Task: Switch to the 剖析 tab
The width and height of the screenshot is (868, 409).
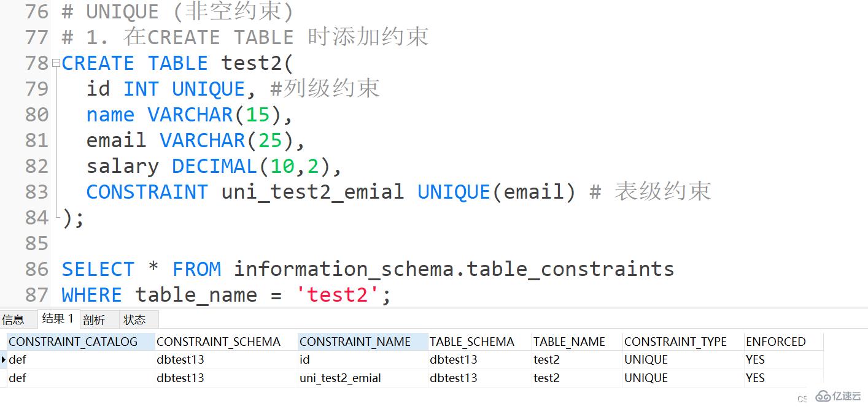Action: tap(94, 319)
